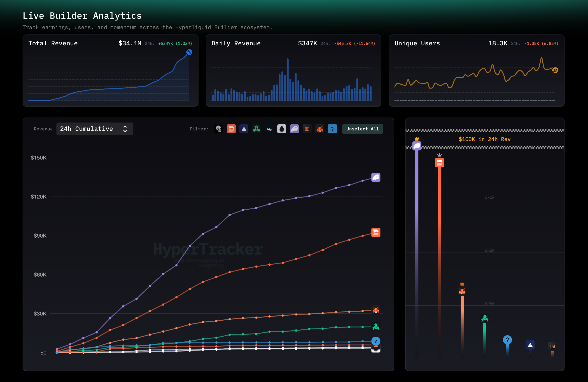Click the MetaMask fox filter icon
Viewport: 588px width, 382px height.
[320, 129]
